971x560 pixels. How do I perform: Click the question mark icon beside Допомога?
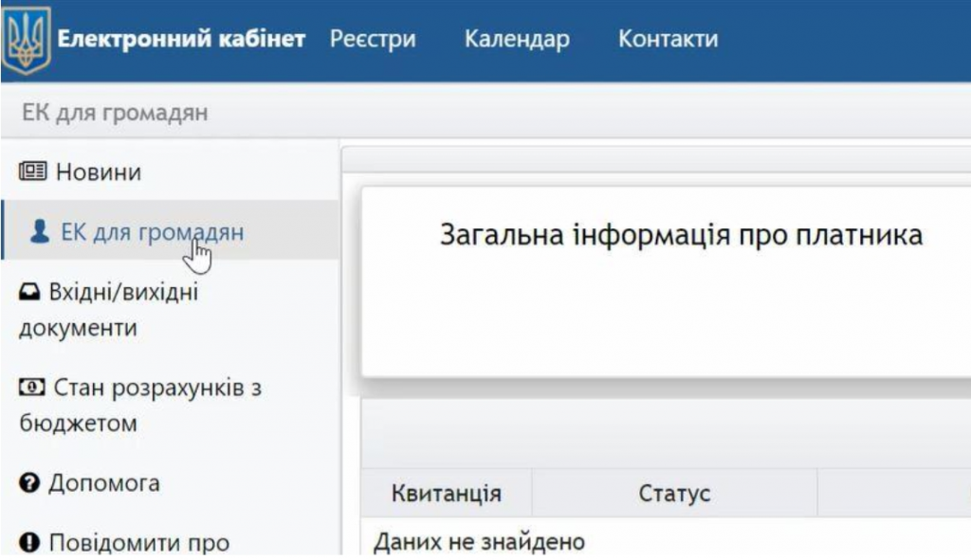tap(29, 482)
